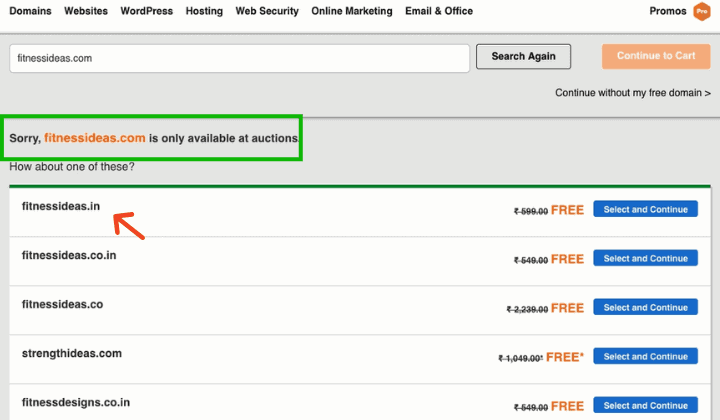Pick Select and Continue for fitnessdesigns.co.in
The width and height of the screenshot is (720, 420).
(x=645, y=405)
